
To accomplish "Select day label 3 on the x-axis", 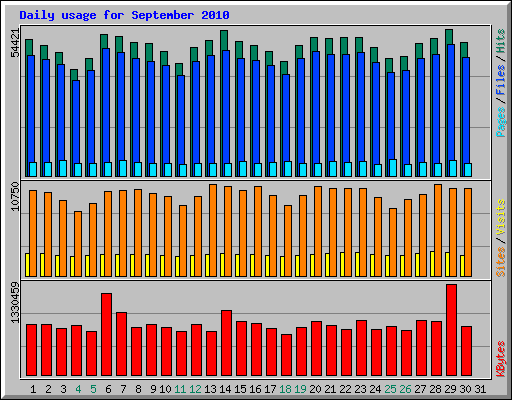I will [x=63, y=389].
